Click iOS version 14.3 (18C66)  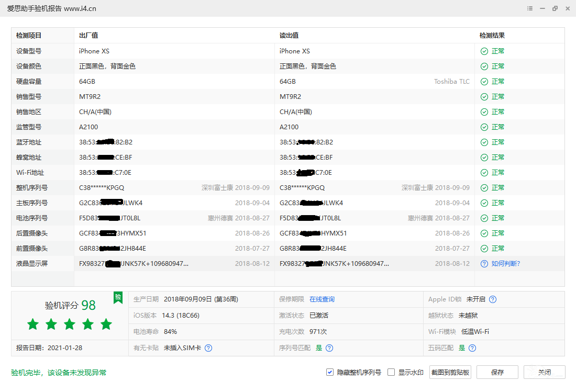tap(181, 316)
